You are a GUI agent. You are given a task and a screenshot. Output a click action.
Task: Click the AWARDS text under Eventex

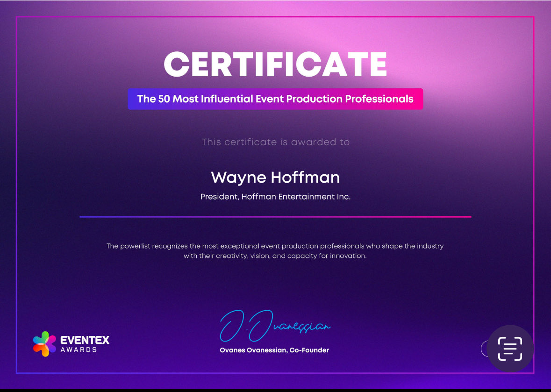point(79,350)
